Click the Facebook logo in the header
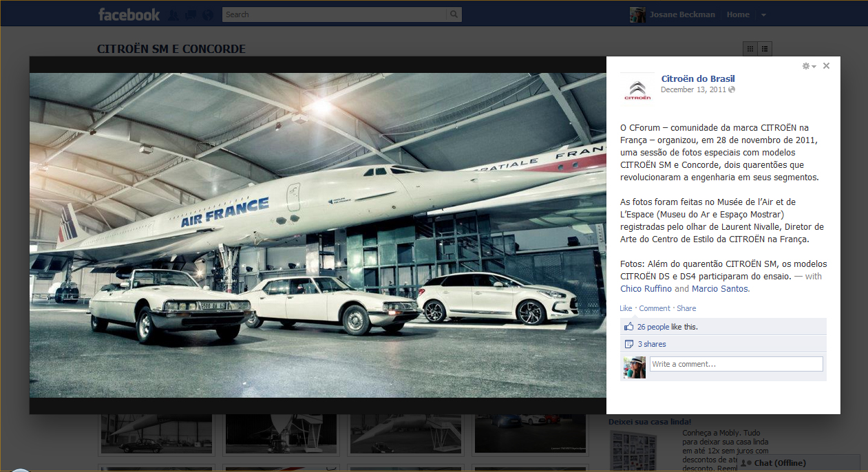 pyautogui.click(x=129, y=14)
